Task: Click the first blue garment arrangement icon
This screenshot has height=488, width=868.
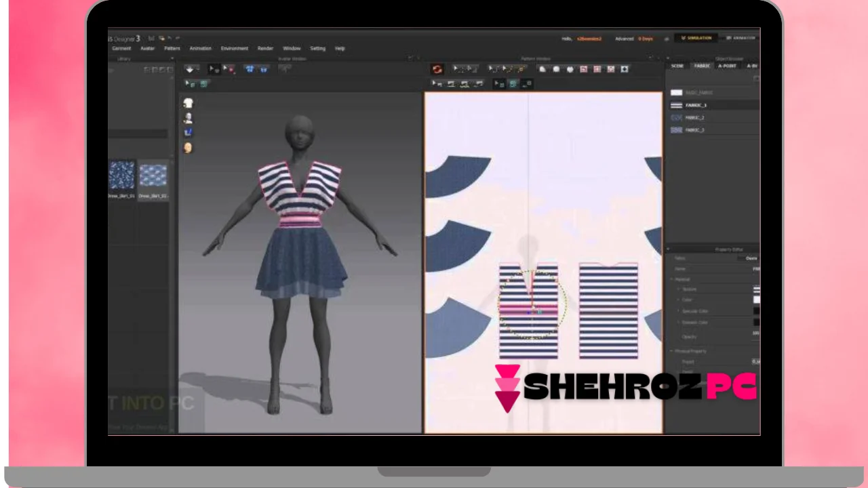Action: click(x=250, y=69)
